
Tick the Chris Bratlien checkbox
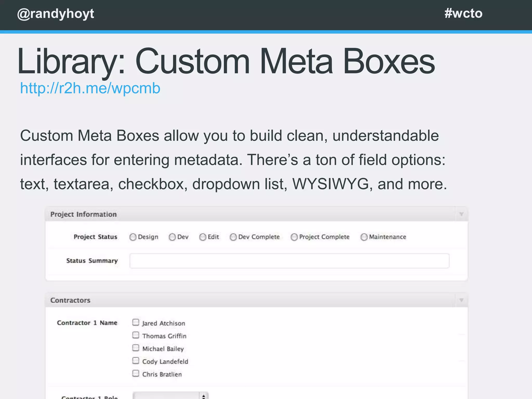pyautogui.click(x=136, y=373)
